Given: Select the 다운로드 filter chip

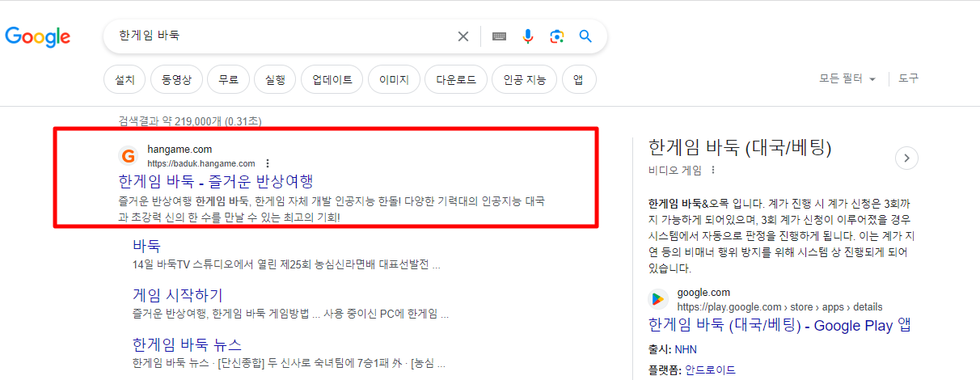Looking at the screenshot, I should click(x=456, y=80).
